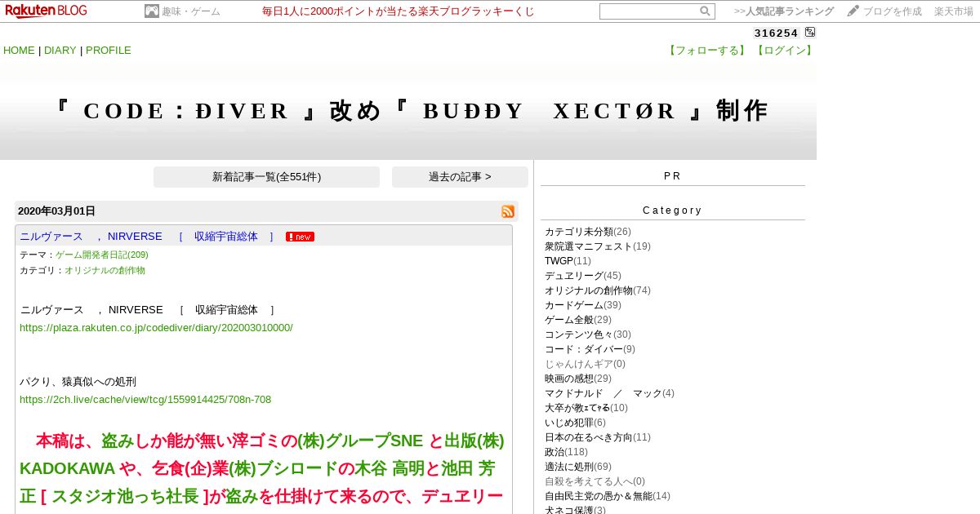This screenshot has height=514, width=980.
Task: Select いじめ犯罪 category
Action: click(569, 423)
